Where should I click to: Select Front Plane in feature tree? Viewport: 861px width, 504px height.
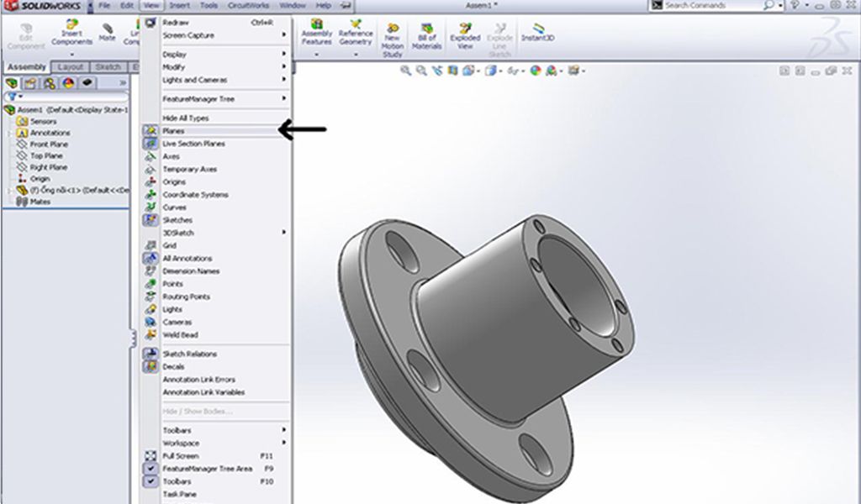click(x=49, y=144)
